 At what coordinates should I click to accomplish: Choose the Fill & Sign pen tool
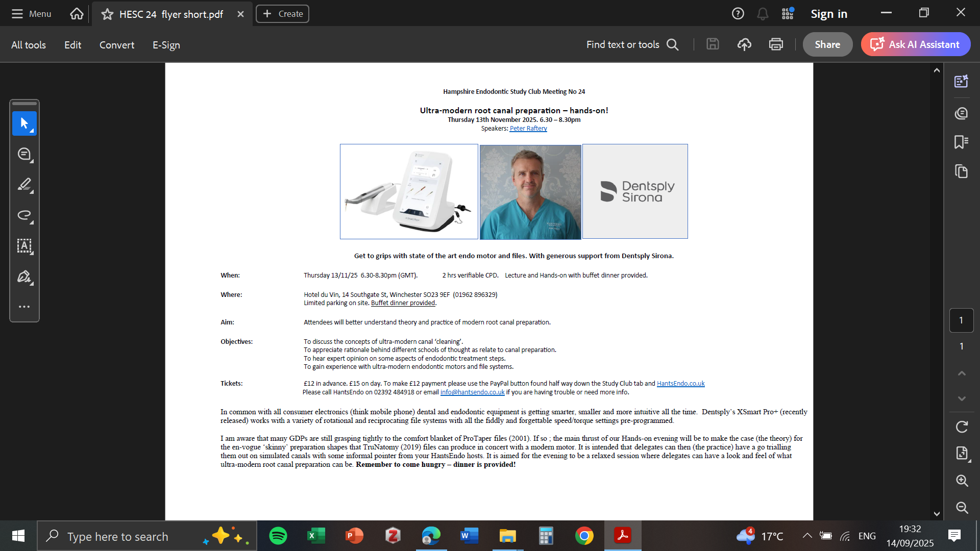(x=24, y=277)
